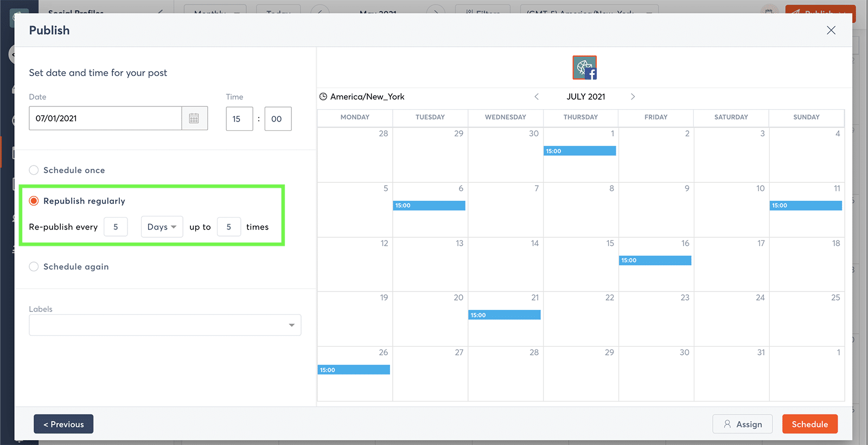Open the Days interval unit dropdown
Screen dimensions: 868x445
[162, 227]
